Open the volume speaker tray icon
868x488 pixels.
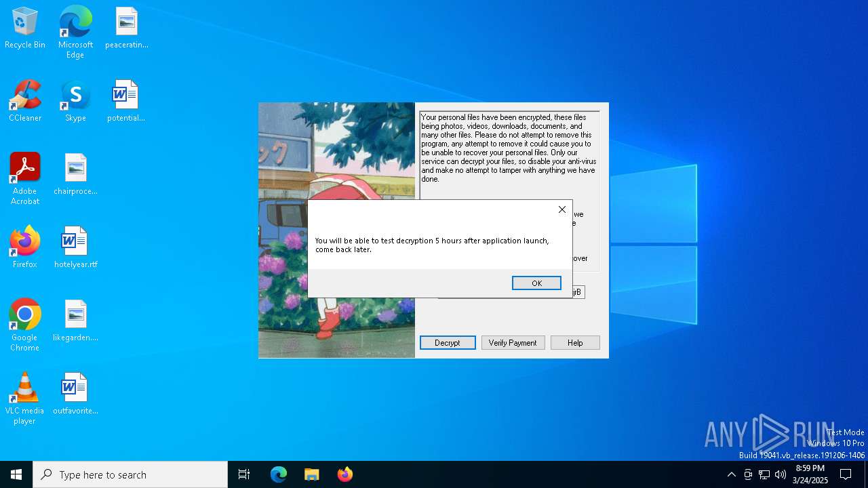780,474
